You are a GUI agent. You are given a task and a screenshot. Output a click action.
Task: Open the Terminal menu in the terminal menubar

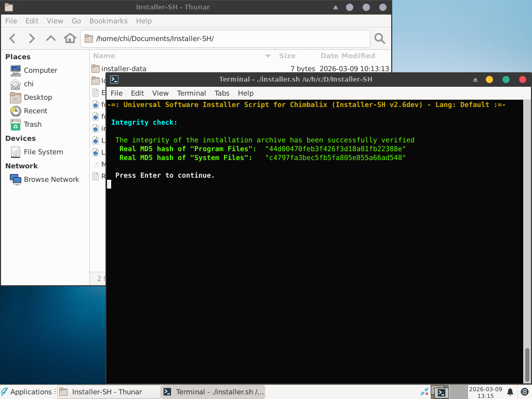click(191, 93)
